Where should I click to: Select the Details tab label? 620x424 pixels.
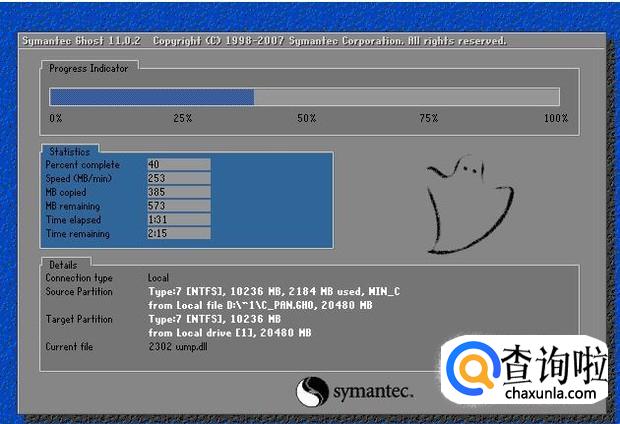pyautogui.click(x=63, y=265)
